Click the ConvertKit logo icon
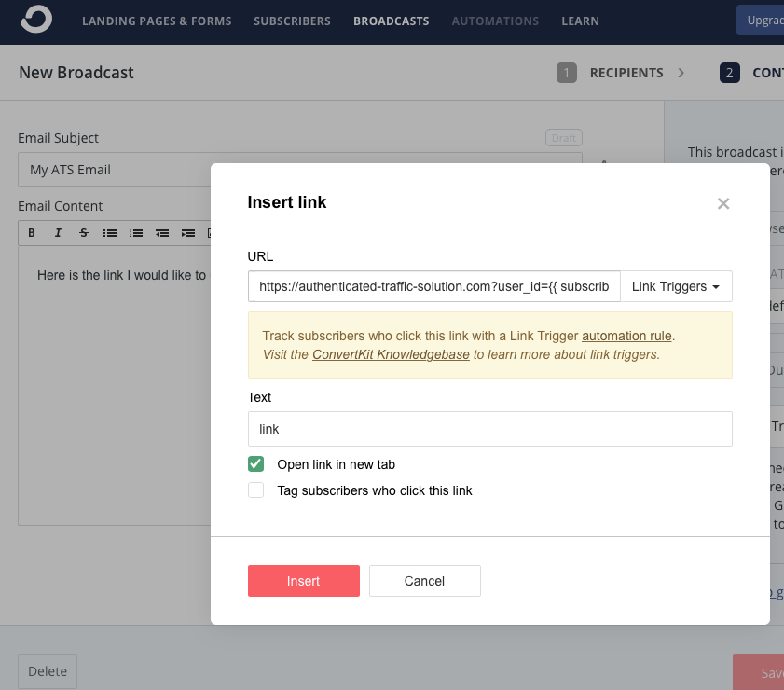Screen dimensions: 784x690 click(x=36, y=20)
